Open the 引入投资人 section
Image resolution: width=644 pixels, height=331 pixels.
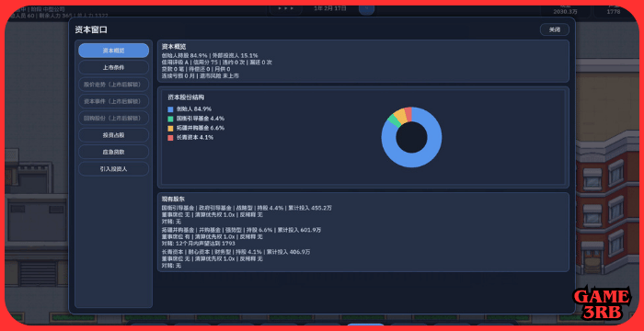pos(113,168)
